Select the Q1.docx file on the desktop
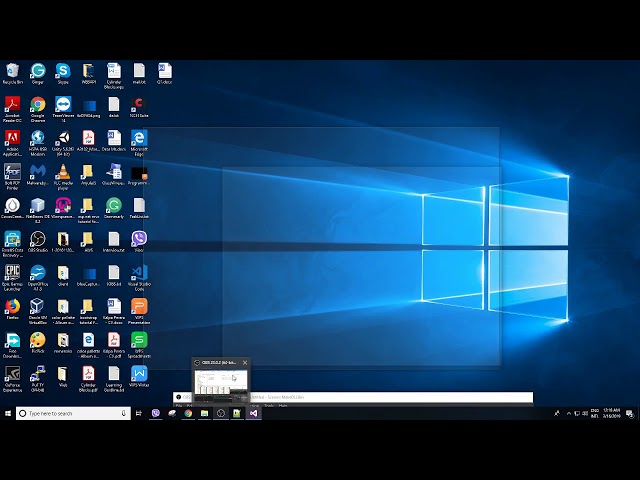The image size is (640, 480). coord(164,73)
